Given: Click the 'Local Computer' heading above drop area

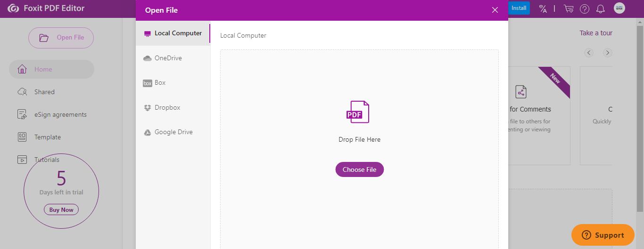Looking at the screenshot, I should click(243, 35).
